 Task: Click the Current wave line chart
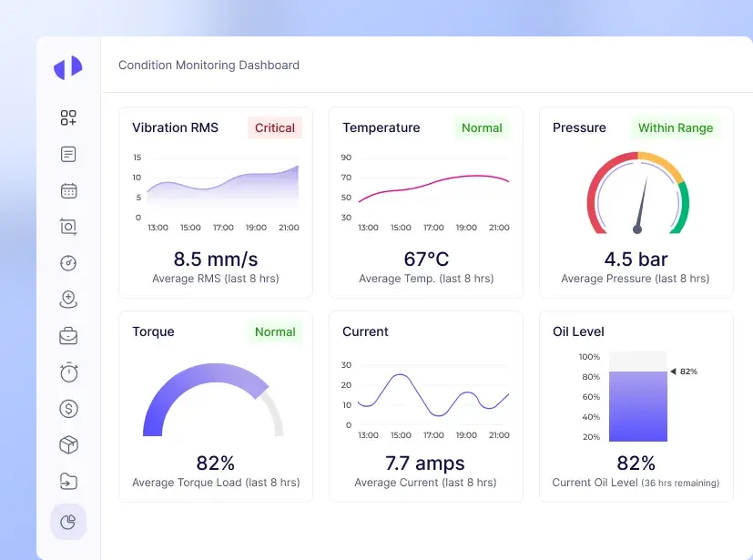(x=433, y=395)
